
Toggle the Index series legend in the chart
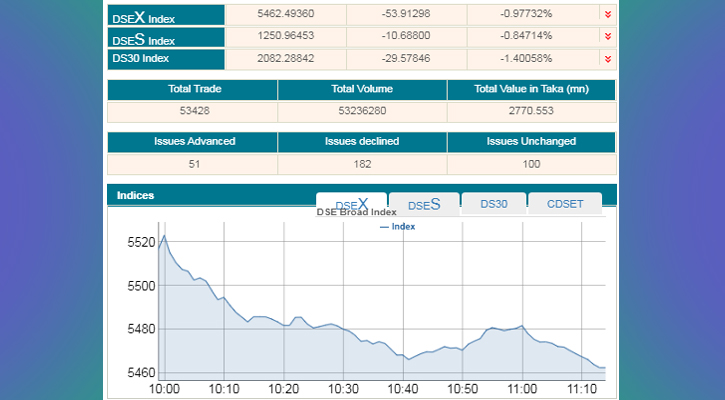coord(397,227)
